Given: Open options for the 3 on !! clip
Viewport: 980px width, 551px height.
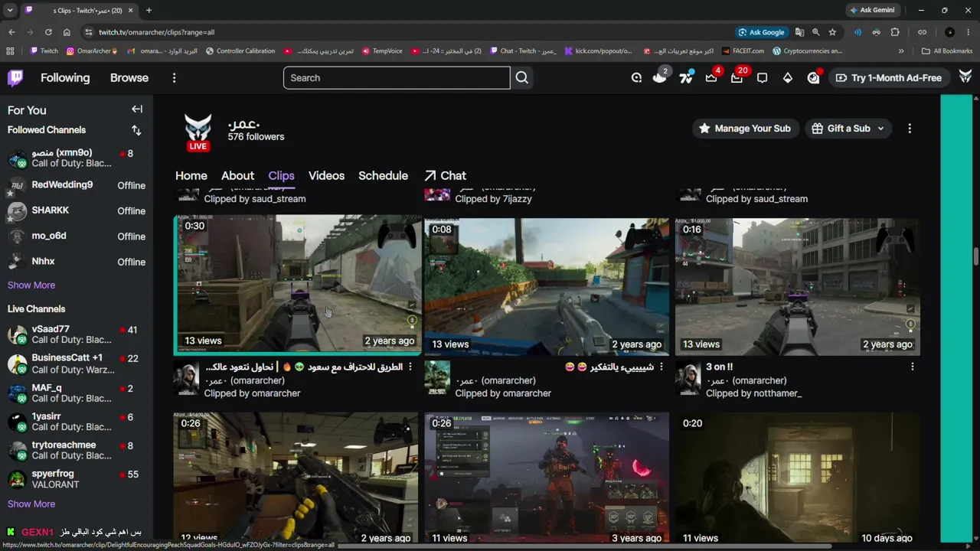Looking at the screenshot, I should (912, 367).
